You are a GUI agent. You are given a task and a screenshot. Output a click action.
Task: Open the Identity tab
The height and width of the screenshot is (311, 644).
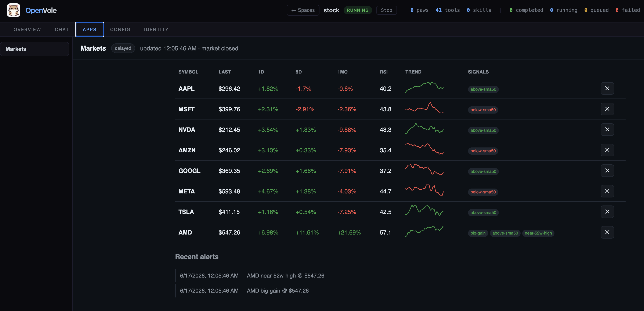(x=156, y=29)
